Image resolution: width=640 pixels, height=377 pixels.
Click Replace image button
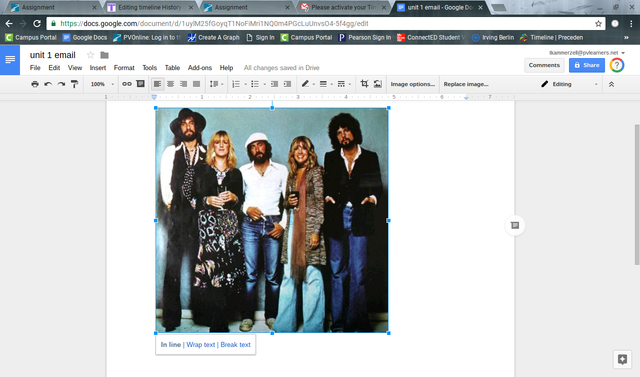pyautogui.click(x=466, y=84)
